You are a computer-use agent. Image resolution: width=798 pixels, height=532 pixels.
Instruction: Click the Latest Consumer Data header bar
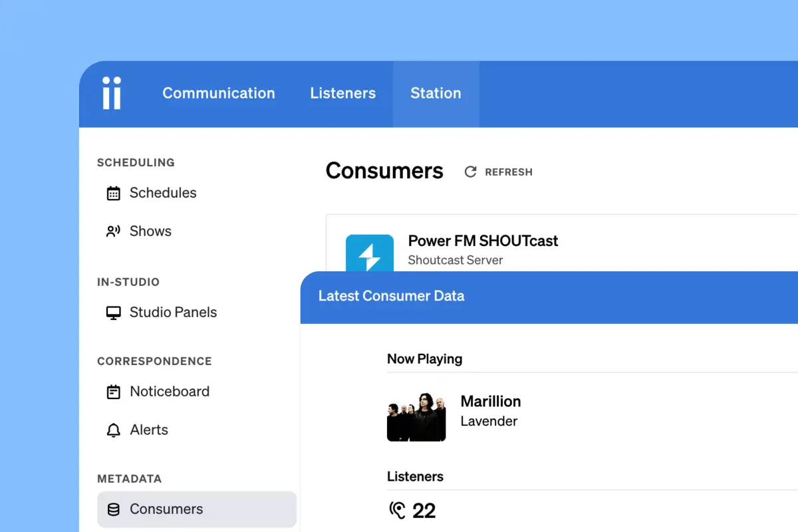tap(549, 297)
